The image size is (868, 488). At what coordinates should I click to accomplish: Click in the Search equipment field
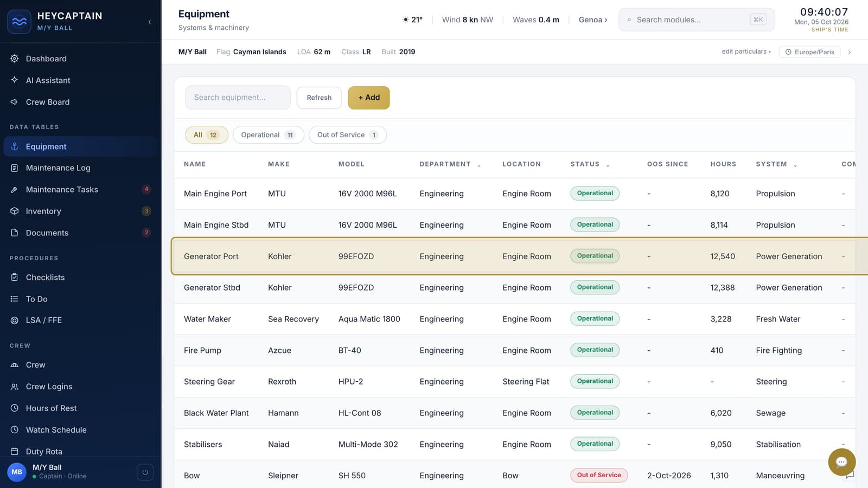[x=238, y=98]
